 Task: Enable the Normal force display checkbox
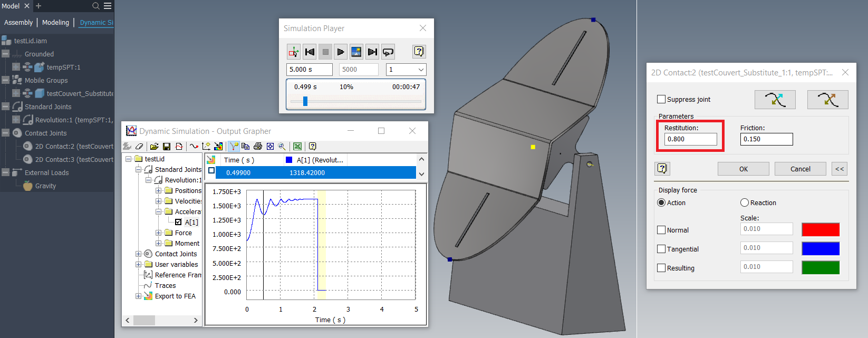coord(661,230)
